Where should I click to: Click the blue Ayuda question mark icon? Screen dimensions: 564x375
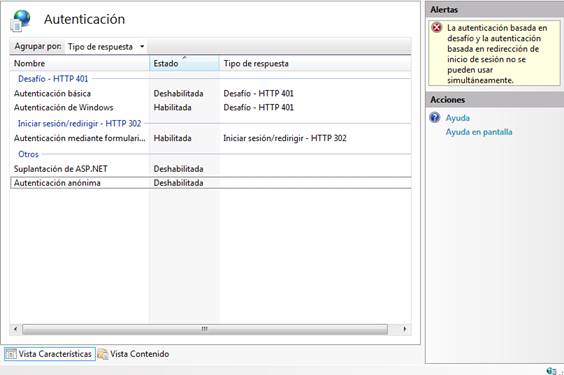point(435,117)
